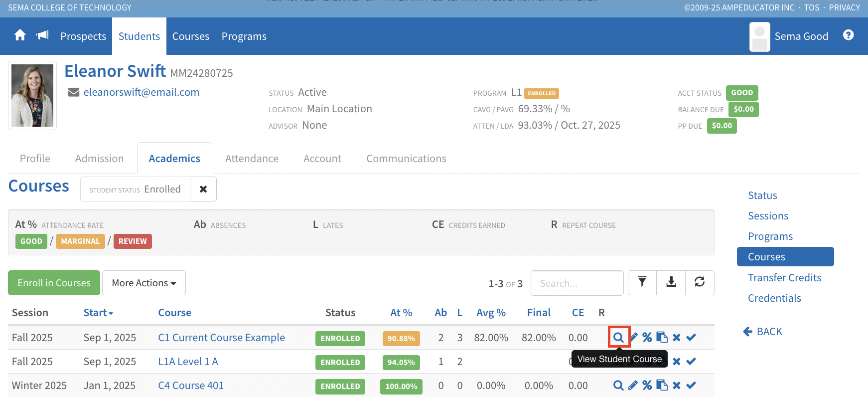
Task: Open the Transfer Credits sidebar link
Action: pyautogui.click(x=784, y=278)
